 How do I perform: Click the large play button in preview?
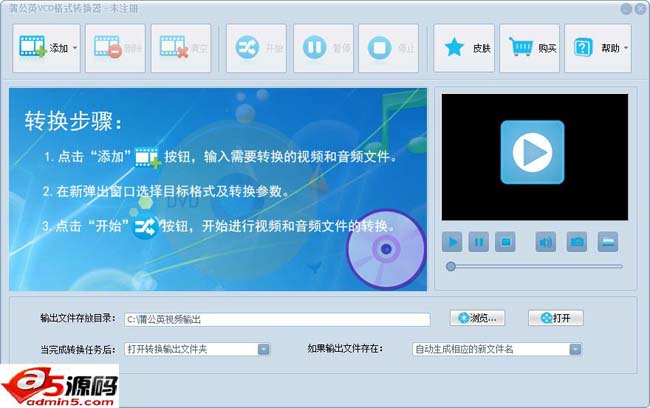(532, 152)
